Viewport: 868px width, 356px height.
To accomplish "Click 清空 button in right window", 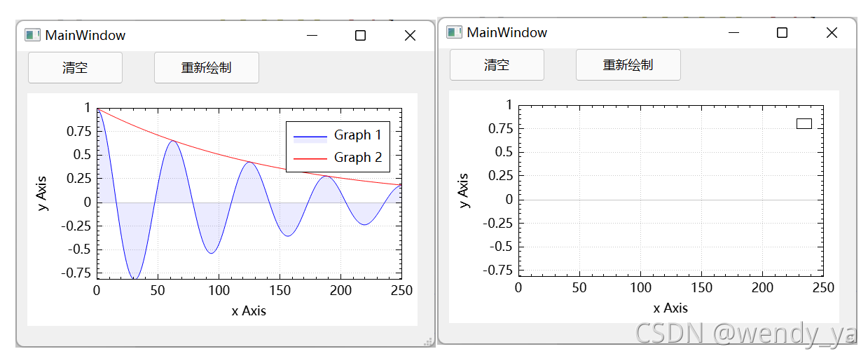I will click(497, 64).
